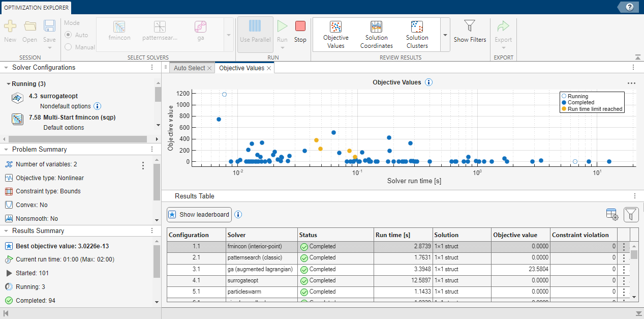644x319 pixels.
Task: Select the patternsearch solver icon
Action: tap(159, 31)
